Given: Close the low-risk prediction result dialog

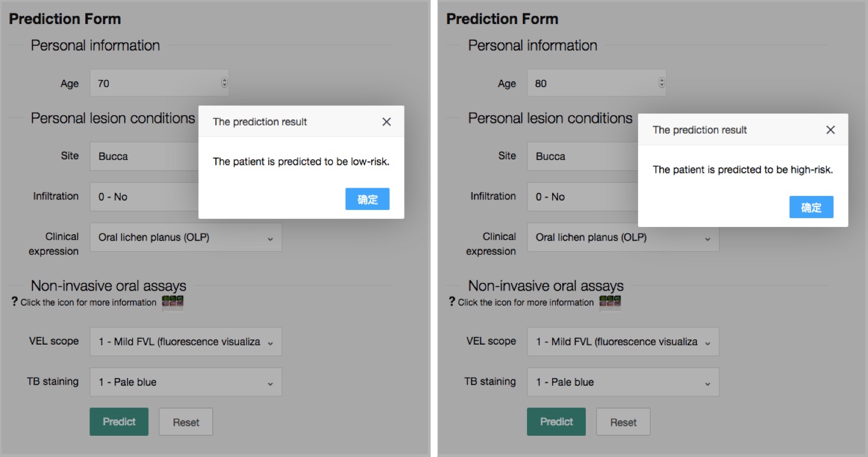Looking at the screenshot, I should tap(386, 122).
